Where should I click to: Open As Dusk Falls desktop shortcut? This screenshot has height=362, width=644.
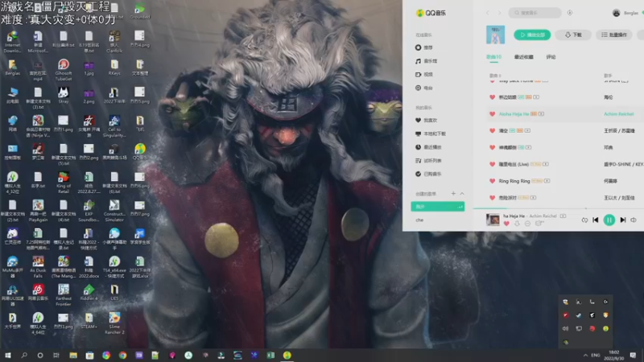38,267
